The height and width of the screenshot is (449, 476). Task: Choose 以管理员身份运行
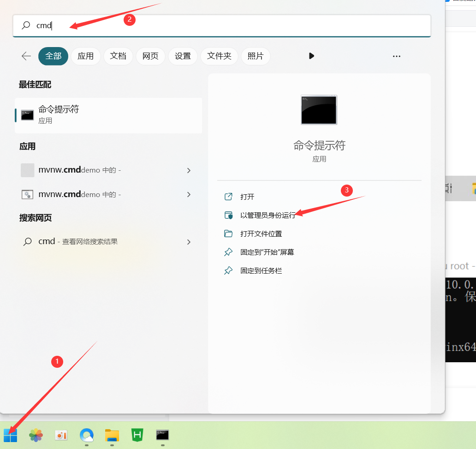[268, 216]
